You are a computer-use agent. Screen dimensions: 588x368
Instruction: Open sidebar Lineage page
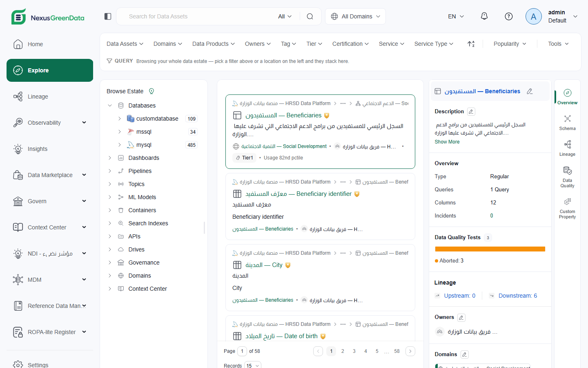point(50,96)
